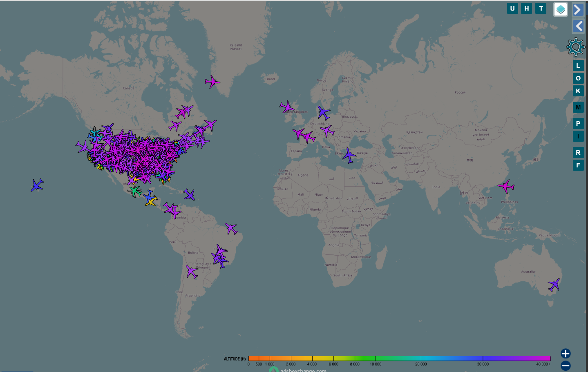This screenshot has height=372, width=588.
Task: Click the Россия map label
Action: [460, 92]
